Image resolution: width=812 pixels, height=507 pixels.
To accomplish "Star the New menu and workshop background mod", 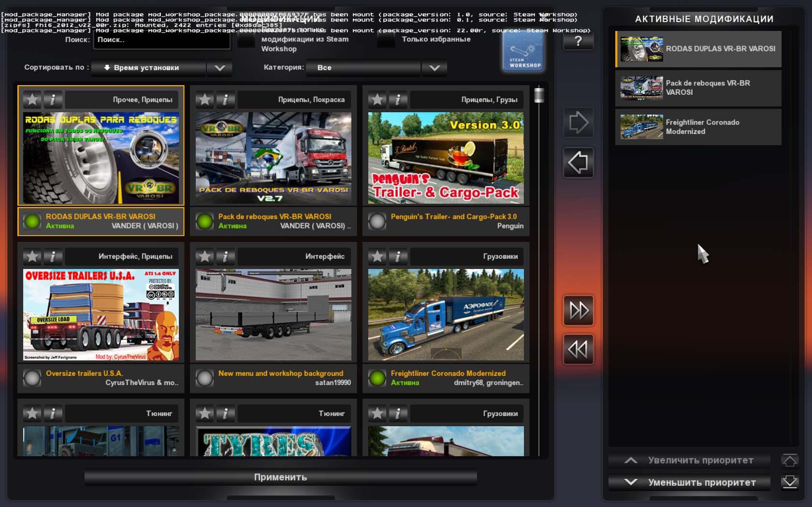I will coord(205,256).
